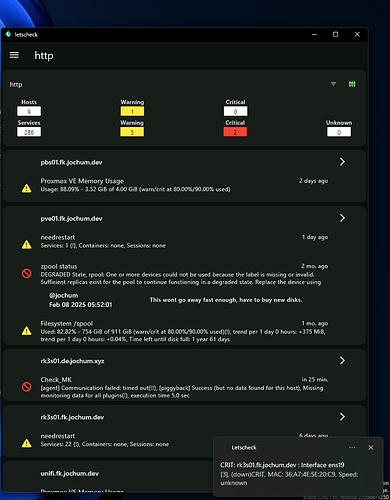Click warning icon for rk3s01.fk needrestart

coord(27,443)
